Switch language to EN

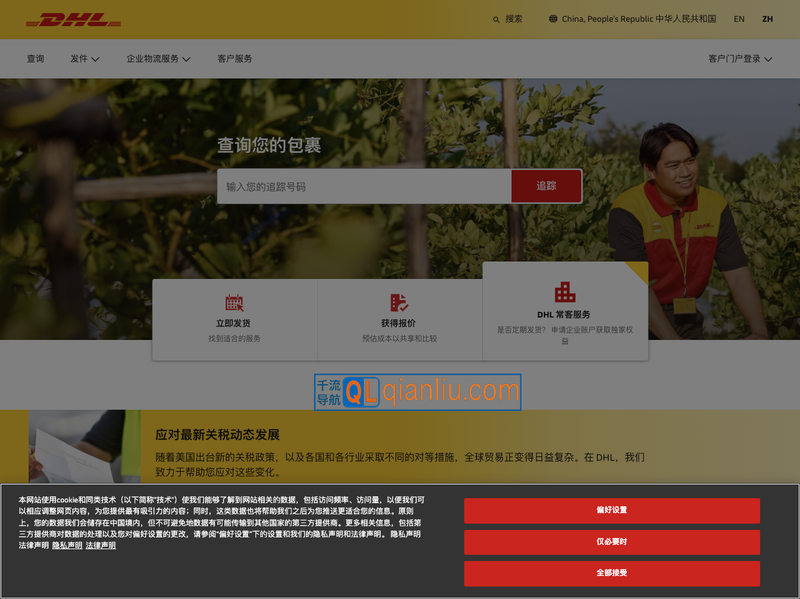[x=740, y=18]
